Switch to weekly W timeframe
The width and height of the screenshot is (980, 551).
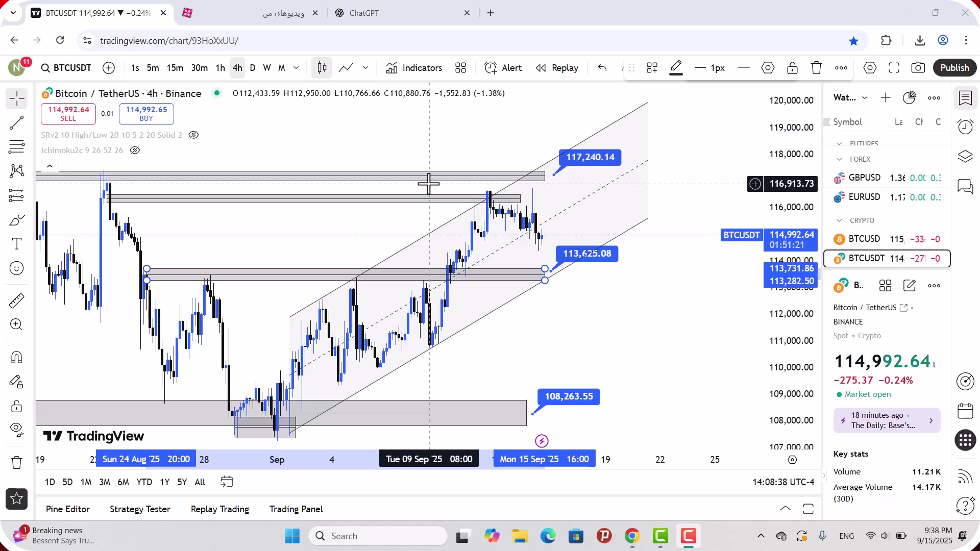267,68
